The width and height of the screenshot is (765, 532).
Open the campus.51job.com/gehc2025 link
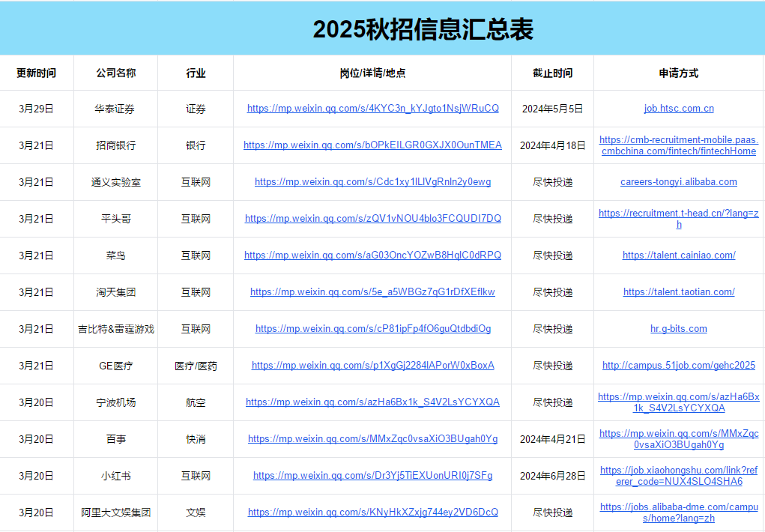679,365
